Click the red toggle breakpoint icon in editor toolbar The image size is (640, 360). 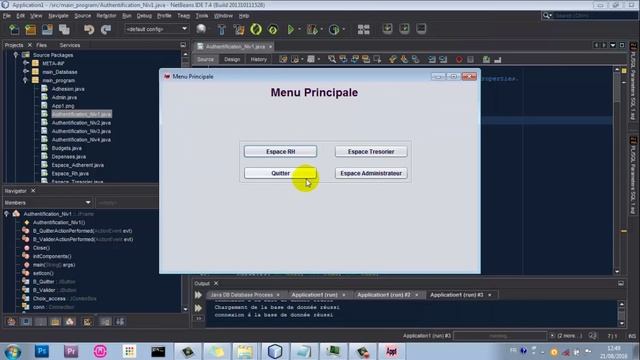pyautogui.click(x=459, y=60)
